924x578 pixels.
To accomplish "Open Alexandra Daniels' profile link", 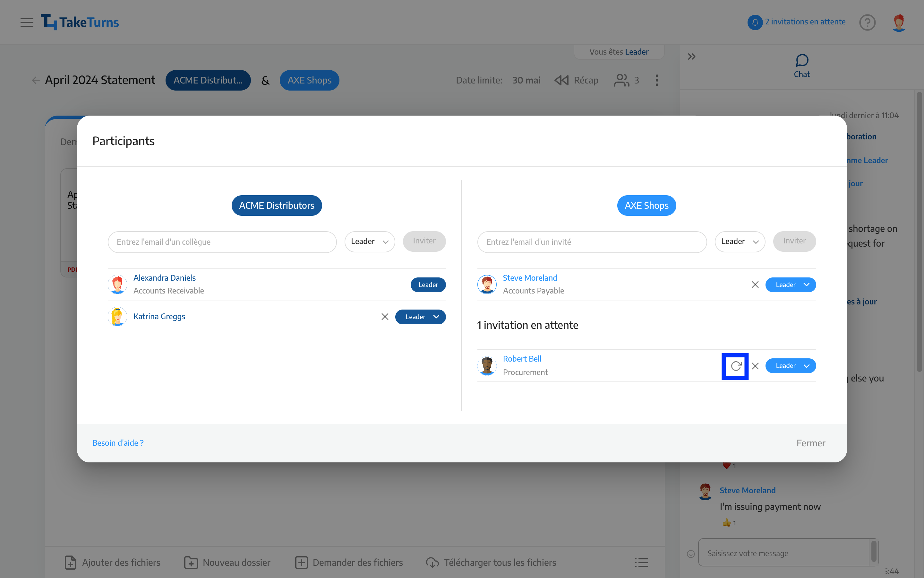I will pos(165,278).
